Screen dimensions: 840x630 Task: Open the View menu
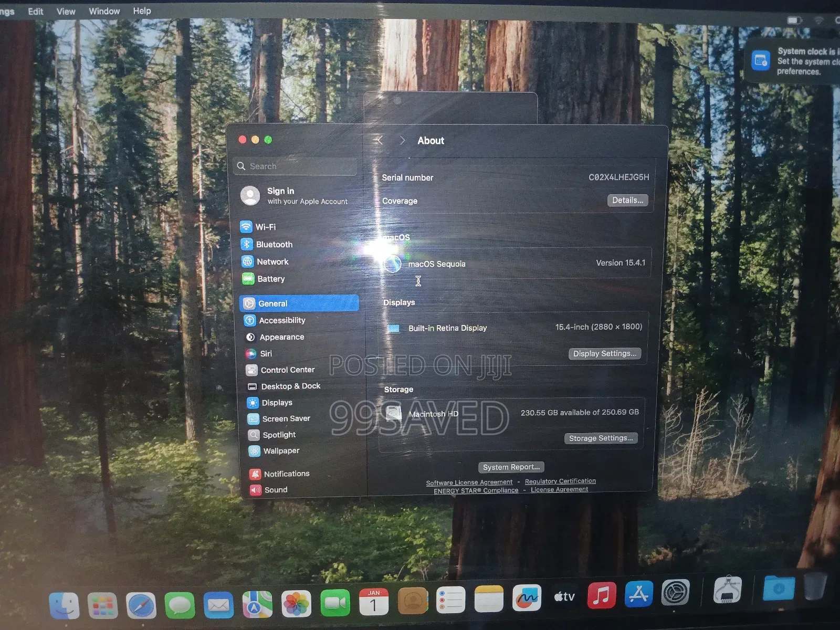pos(66,11)
